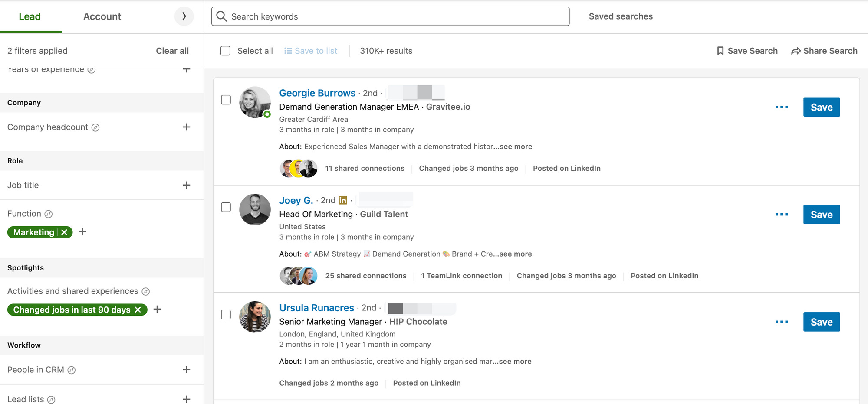
Task: Open the Function info icon
Action: 49,214
